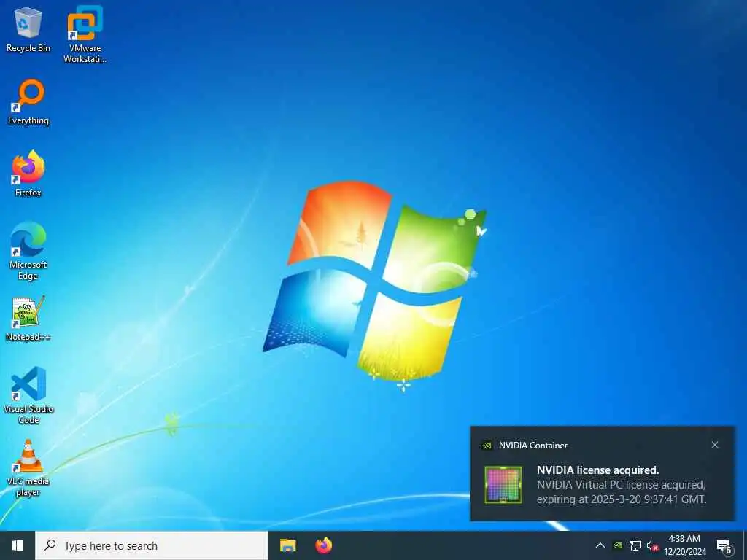This screenshot has width=747, height=560.
Task: Click the muted volume tray icon
Action: pyautogui.click(x=652, y=546)
